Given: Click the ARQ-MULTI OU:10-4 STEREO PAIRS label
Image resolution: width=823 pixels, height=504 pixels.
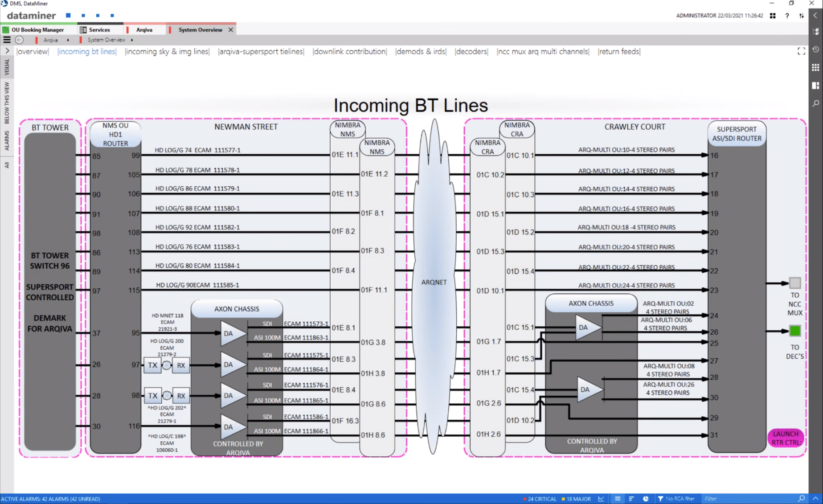Looking at the screenshot, I should pyautogui.click(x=626, y=150).
